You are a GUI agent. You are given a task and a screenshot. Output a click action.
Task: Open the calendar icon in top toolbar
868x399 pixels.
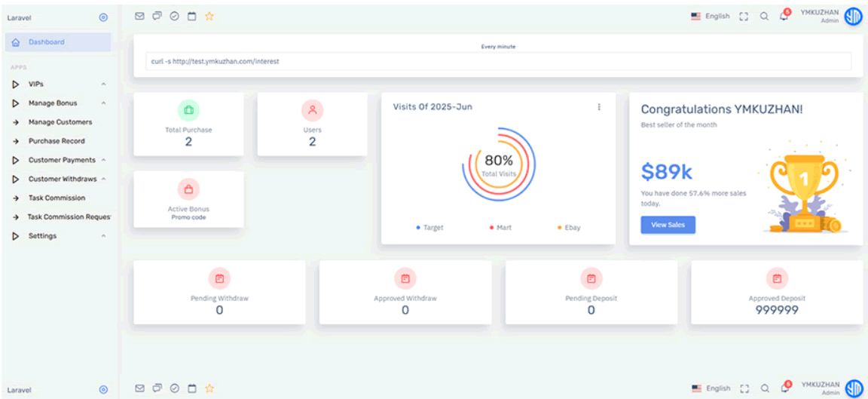(x=191, y=16)
